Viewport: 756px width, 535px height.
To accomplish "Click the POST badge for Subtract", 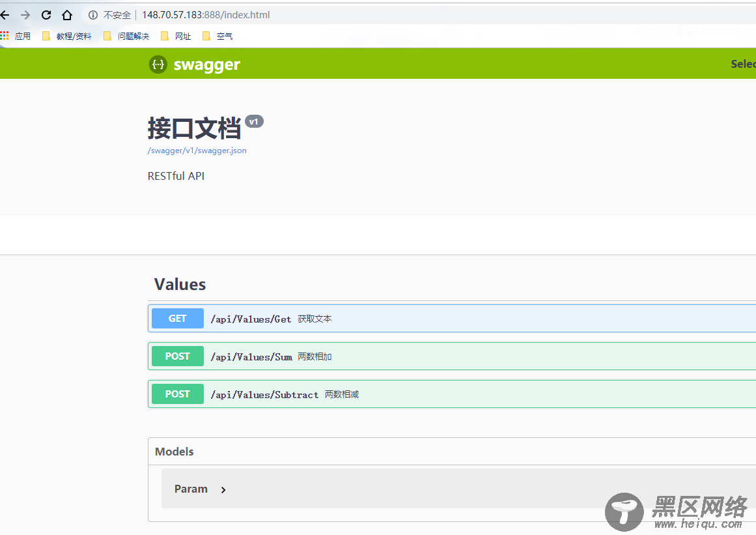I will click(x=177, y=394).
